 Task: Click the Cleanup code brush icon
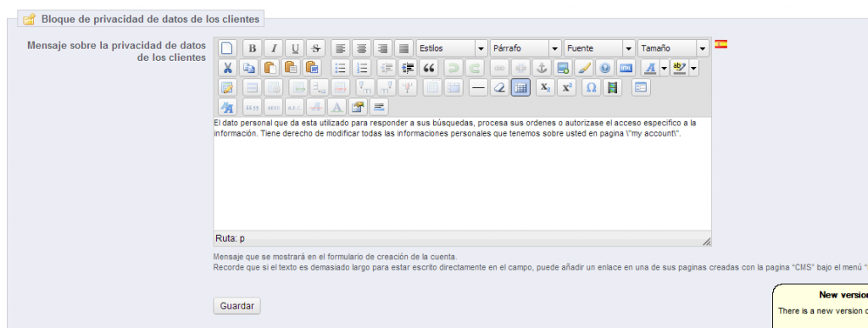(584, 68)
